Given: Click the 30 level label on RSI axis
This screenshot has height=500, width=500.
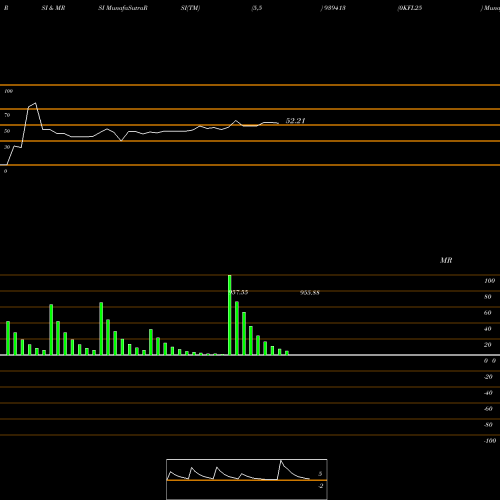Looking at the screenshot, I should coord(7,147).
